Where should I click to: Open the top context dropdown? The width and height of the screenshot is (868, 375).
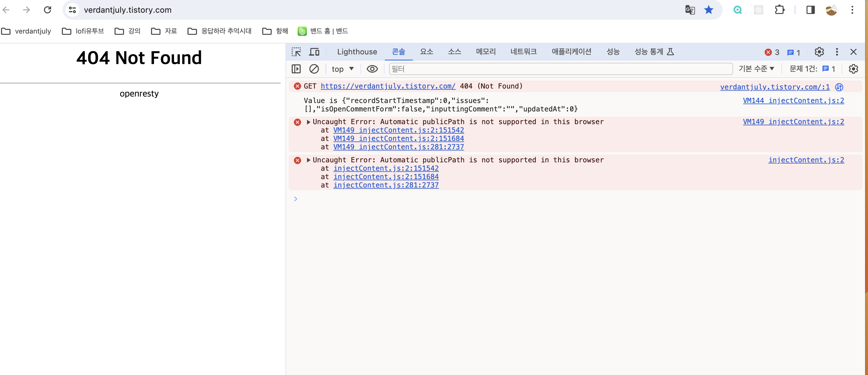(x=342, y=69)
